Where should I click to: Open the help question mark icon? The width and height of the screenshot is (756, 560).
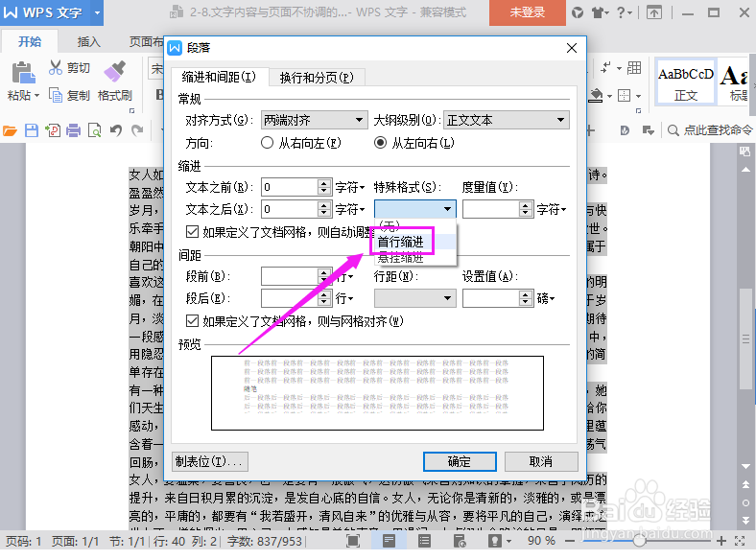point(621,12)
